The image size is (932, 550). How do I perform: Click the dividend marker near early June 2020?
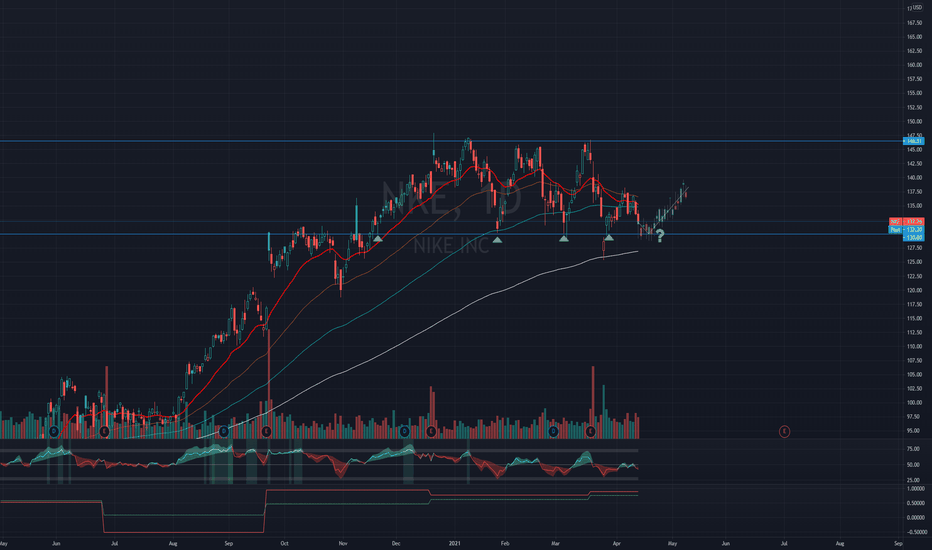point(54,431)
